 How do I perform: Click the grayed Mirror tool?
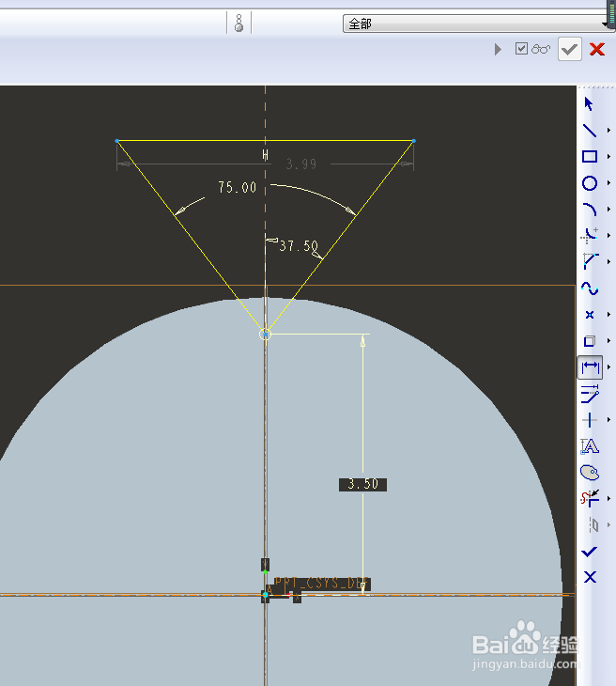coord(592,525)
